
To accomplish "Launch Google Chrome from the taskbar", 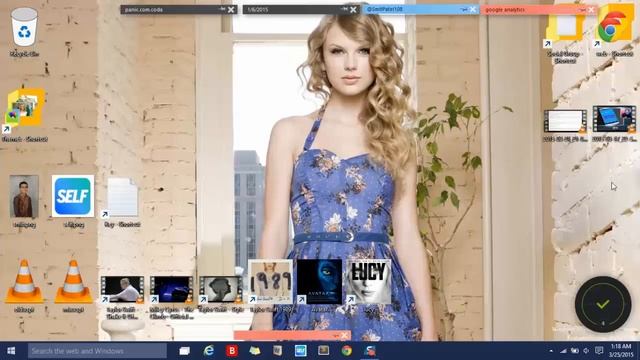I will click(347, 351).
